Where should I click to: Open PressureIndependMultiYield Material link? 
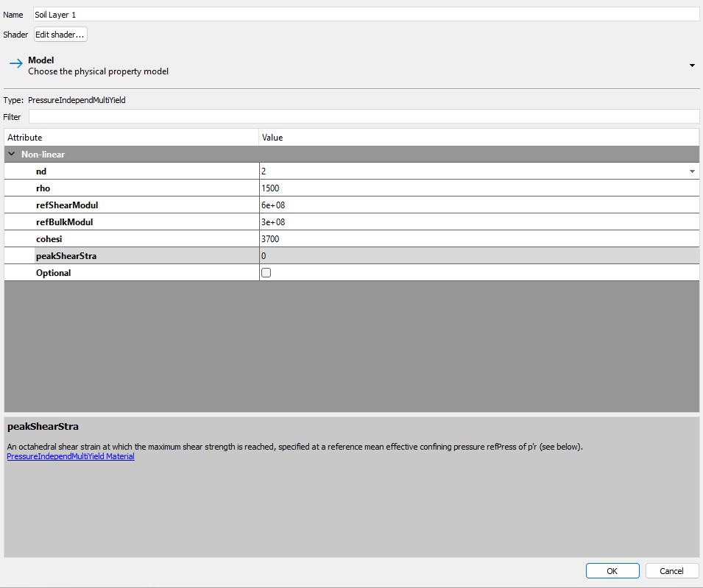coord(71,456)
